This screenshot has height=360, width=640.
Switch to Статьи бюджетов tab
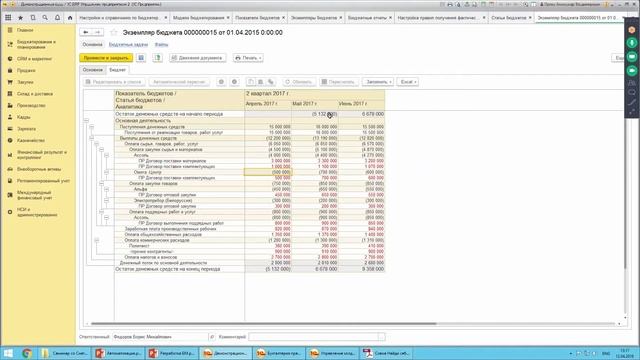click(x=509, y=18)
